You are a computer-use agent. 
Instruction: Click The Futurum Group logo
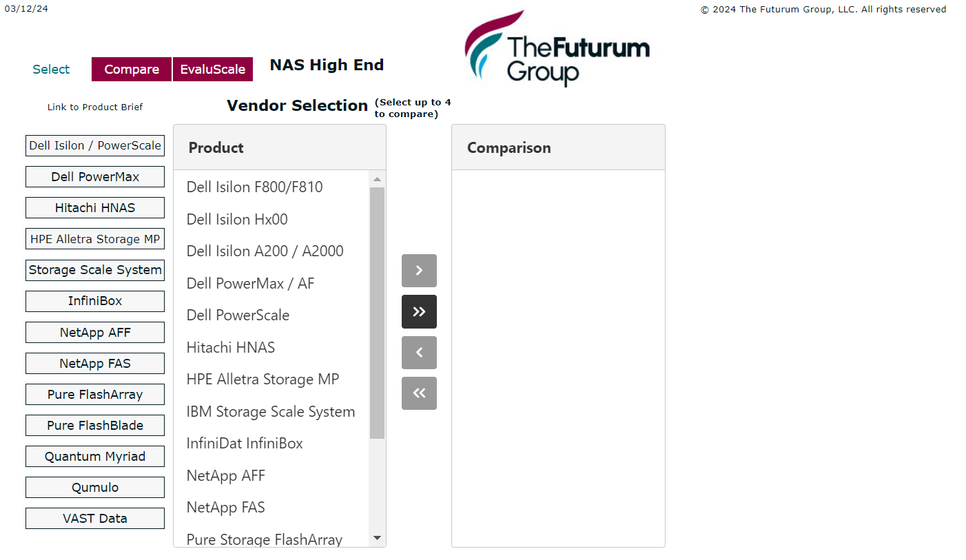click(x=557, y=47)
